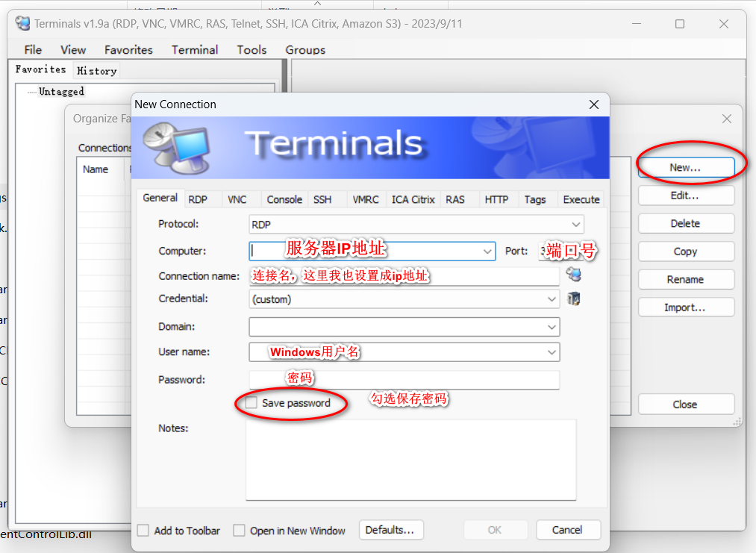Click the New... button in Organize Favorites
756x553 pixels.
[686, 167]
